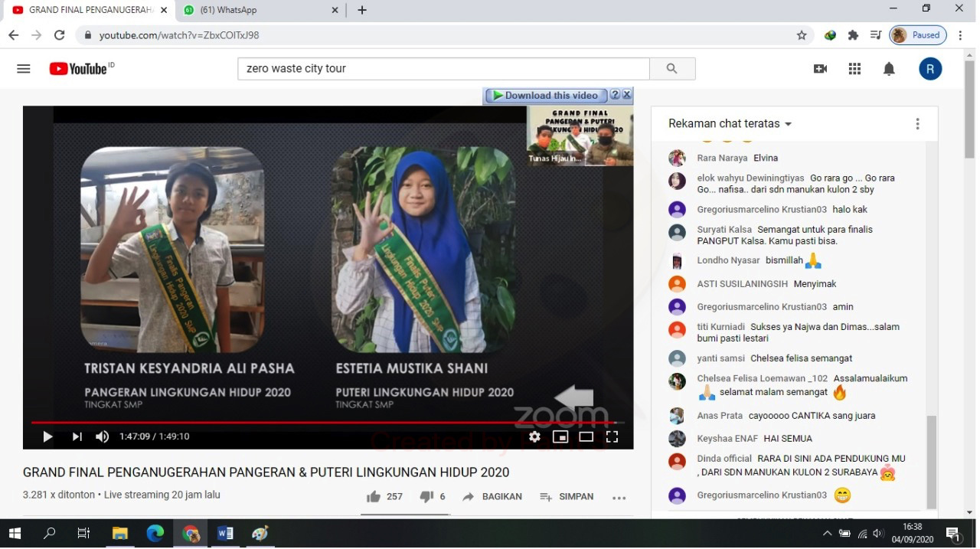The width and height of the screenshot is (980, 549).
Task: Click the YouTube search input field
Action: [x=444, y=69]
